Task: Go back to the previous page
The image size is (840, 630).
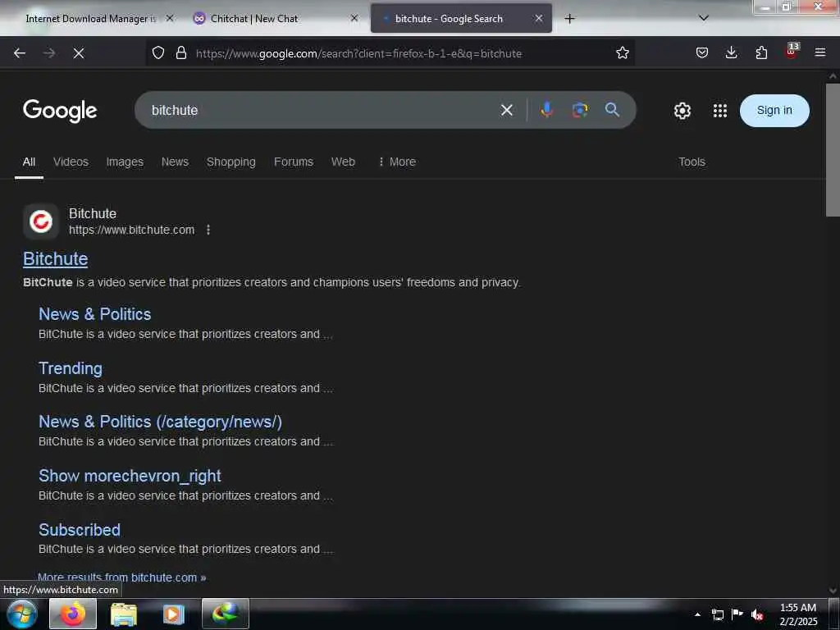Action: [x=20, y=53]
